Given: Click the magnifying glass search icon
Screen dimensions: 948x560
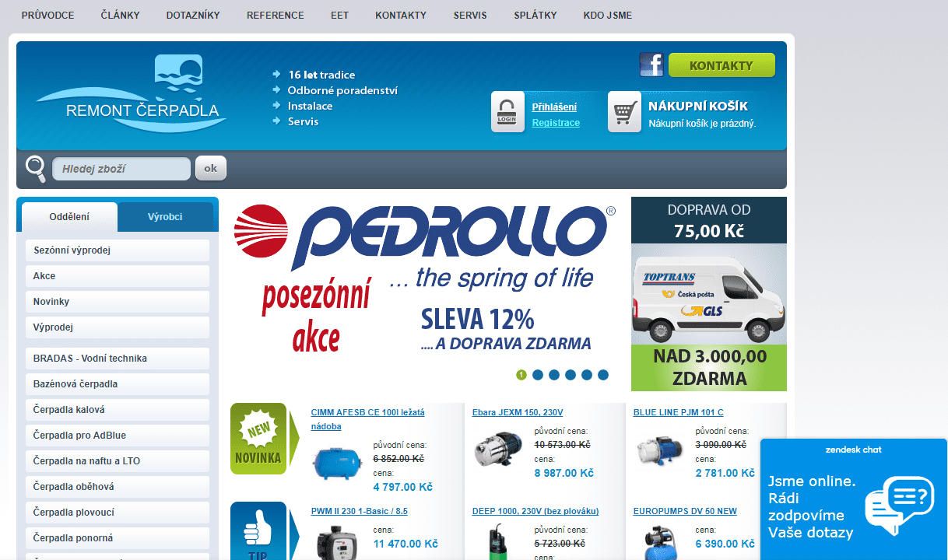Looking at the screenshot, I should [36, 169].
